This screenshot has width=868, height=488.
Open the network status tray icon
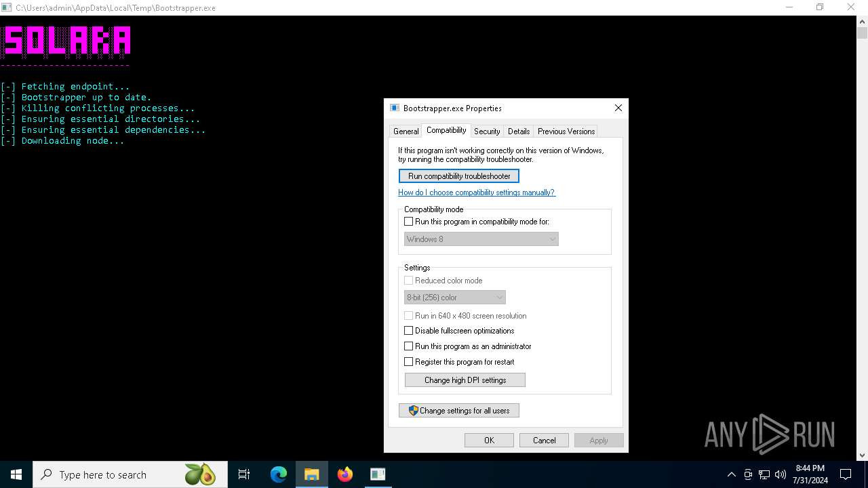764,474
